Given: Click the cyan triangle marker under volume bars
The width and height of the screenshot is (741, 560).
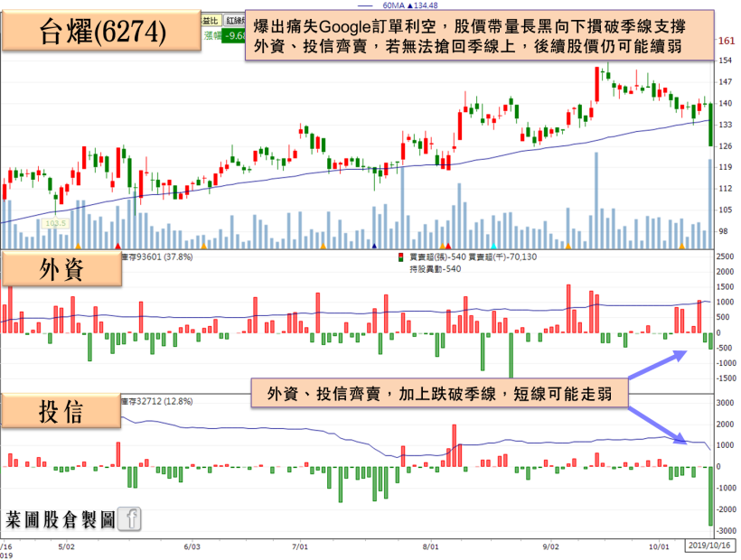Looking at the screenshot, I should coord(493,246).
